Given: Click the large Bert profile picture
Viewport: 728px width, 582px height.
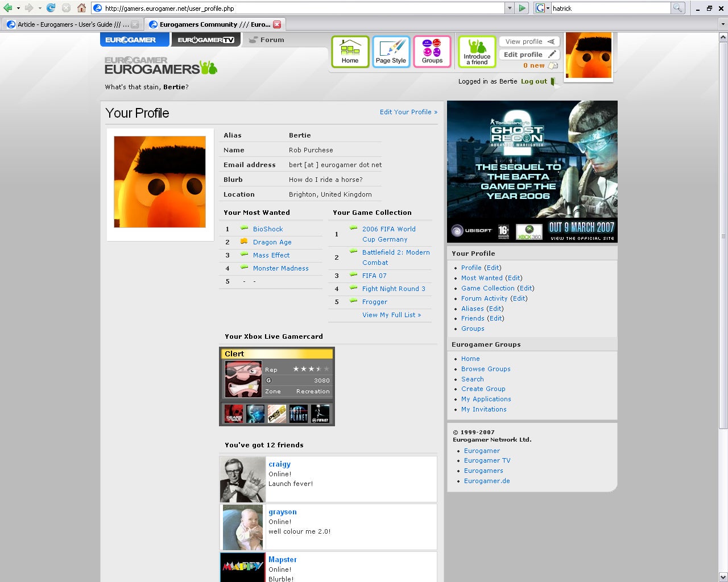Looking at the screenshot, I should click(x=160, y=182).
